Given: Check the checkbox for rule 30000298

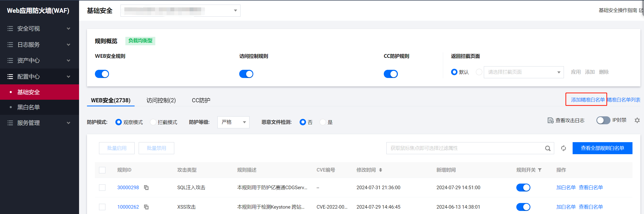Looking at the screenshot, I should pos(102,188).
